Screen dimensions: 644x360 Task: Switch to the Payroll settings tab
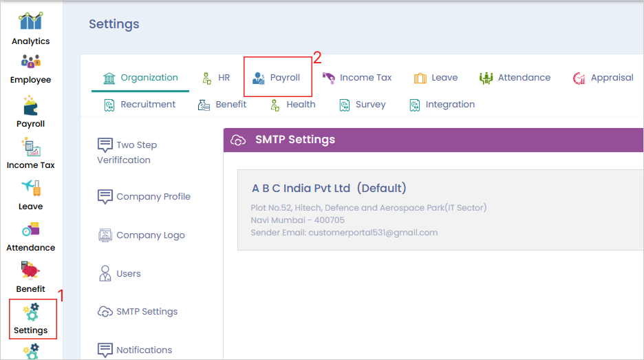pos(277,78)
